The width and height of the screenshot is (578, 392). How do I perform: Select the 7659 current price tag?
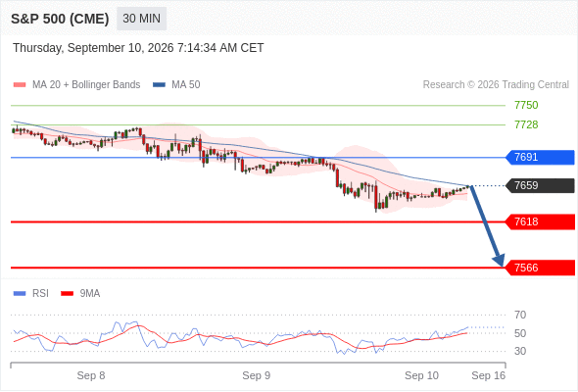(x=540, y=185)
